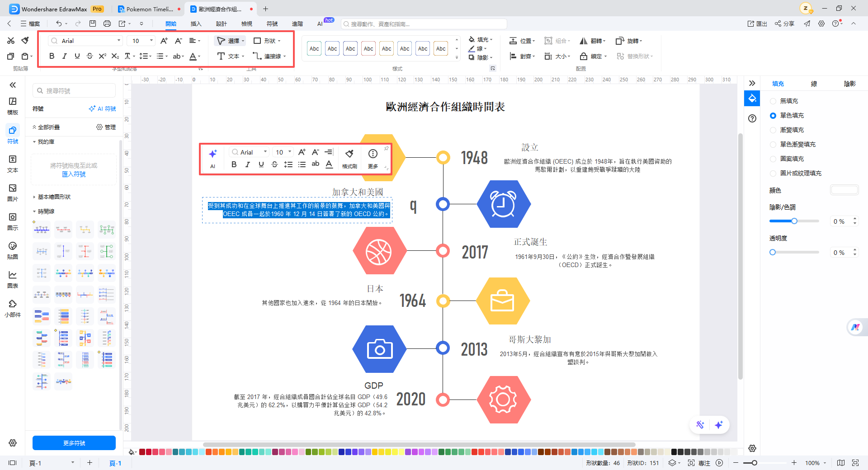Open the Charts sidebar panel
This screenshot has width=868, height=470.
tap(13, 280)
